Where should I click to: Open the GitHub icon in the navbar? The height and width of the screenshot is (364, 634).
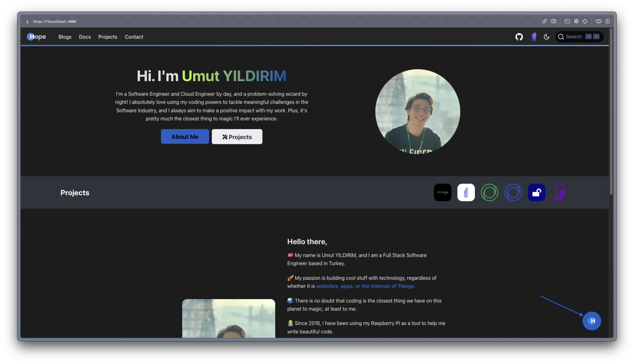[519, 37]
